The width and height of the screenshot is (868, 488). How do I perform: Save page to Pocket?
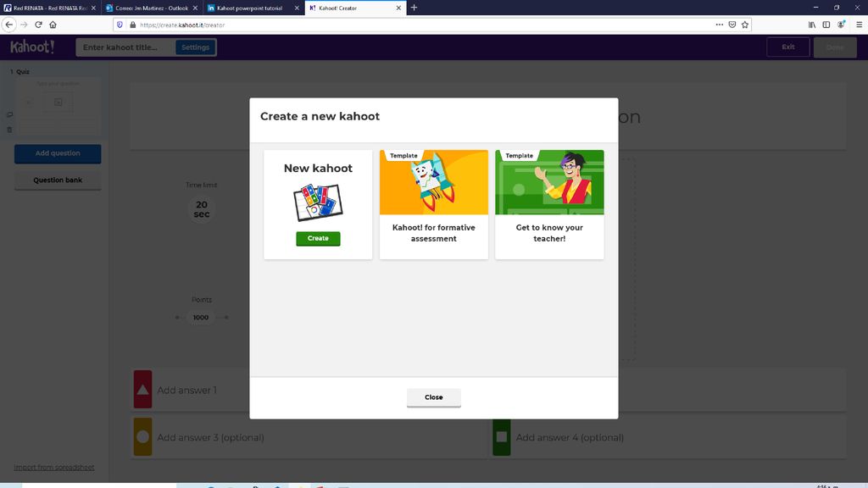click(x=732, y=25)
